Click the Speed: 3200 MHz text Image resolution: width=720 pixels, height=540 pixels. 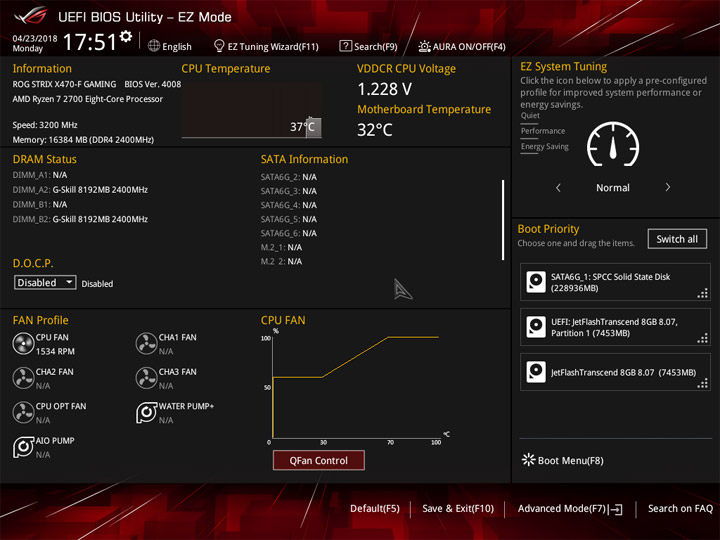point(45,125)
